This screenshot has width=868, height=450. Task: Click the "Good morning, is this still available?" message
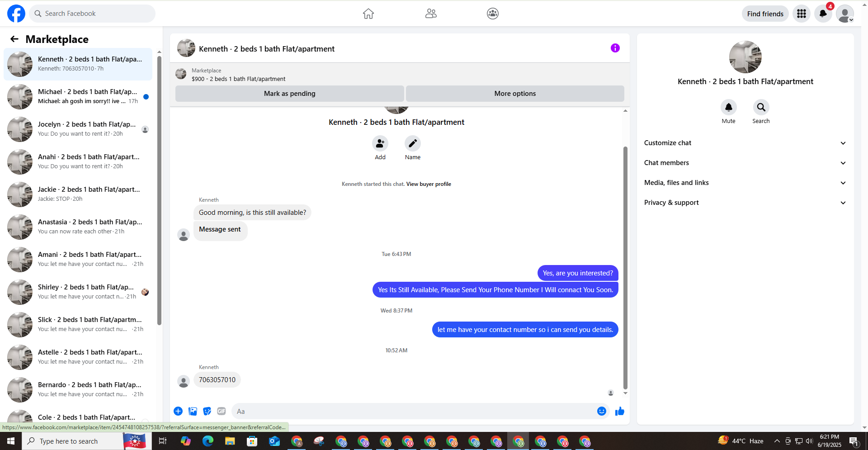click(252, 213)
